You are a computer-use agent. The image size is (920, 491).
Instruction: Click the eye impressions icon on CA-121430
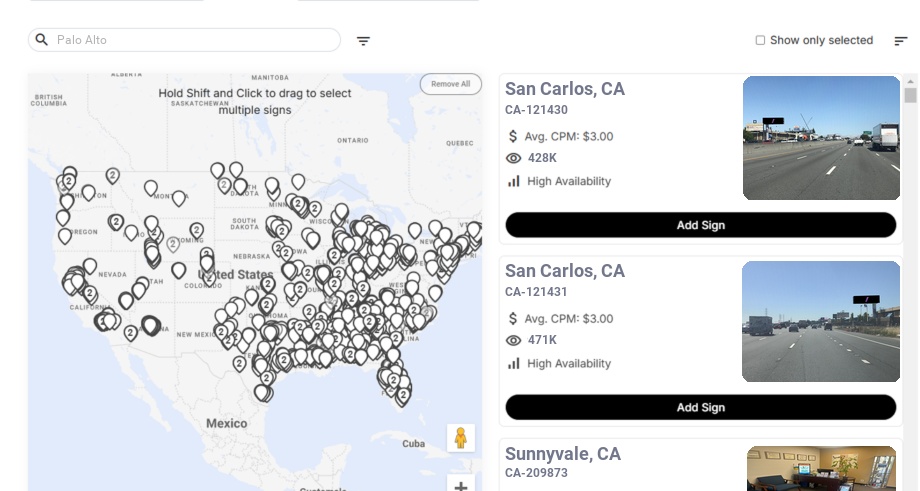514,158
